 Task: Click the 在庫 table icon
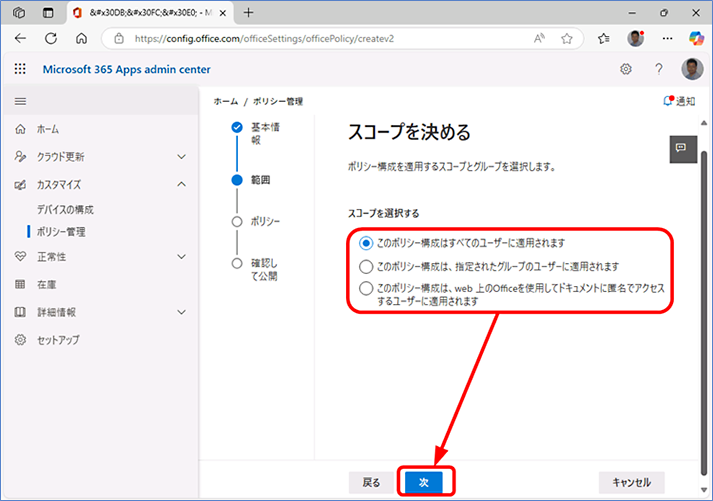pos(20,285)
